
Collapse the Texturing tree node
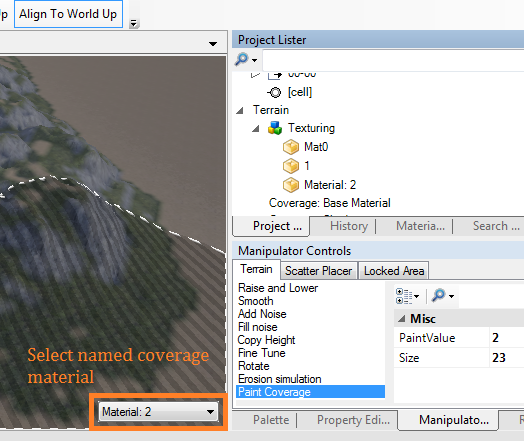(x=256, y=128)
